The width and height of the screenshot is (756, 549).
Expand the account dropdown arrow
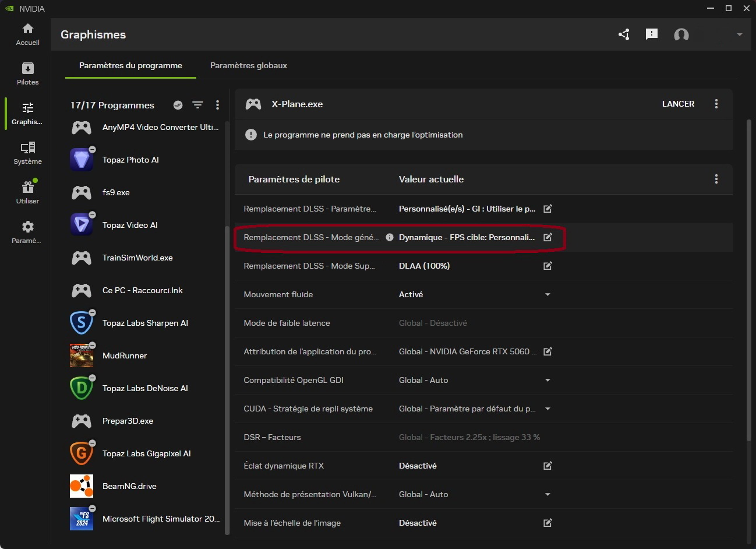(x=739, y=34)
